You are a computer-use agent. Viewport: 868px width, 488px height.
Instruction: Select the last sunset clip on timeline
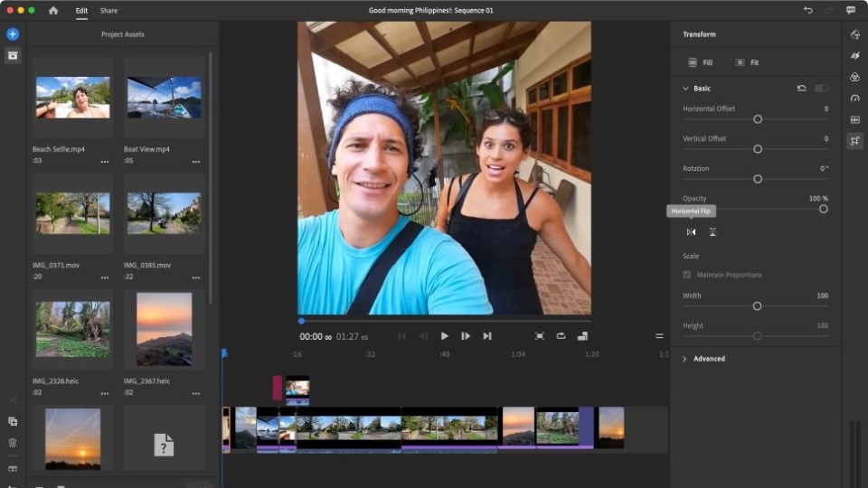(x=611, y=427)
